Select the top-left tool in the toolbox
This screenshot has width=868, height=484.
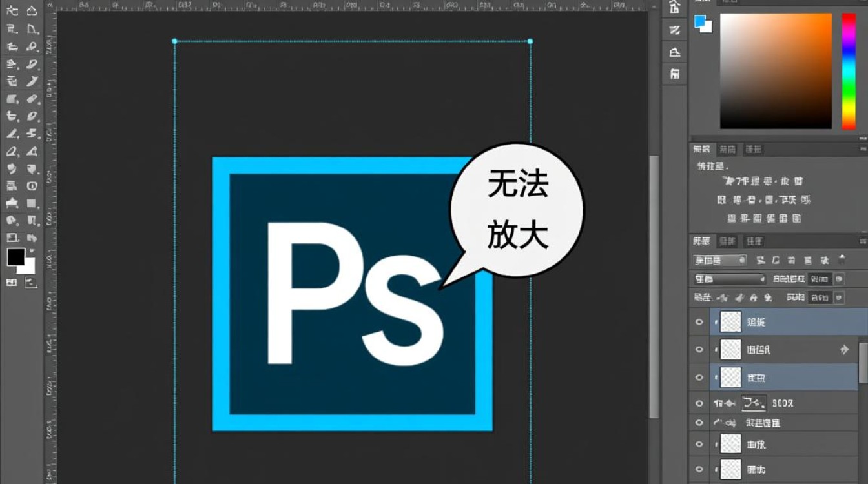(x=12, y=10)
